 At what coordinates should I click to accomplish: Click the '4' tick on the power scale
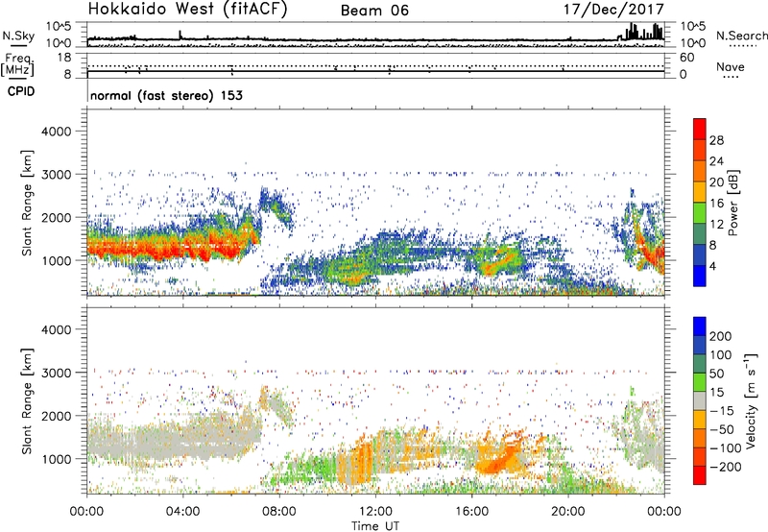point(712,266)
